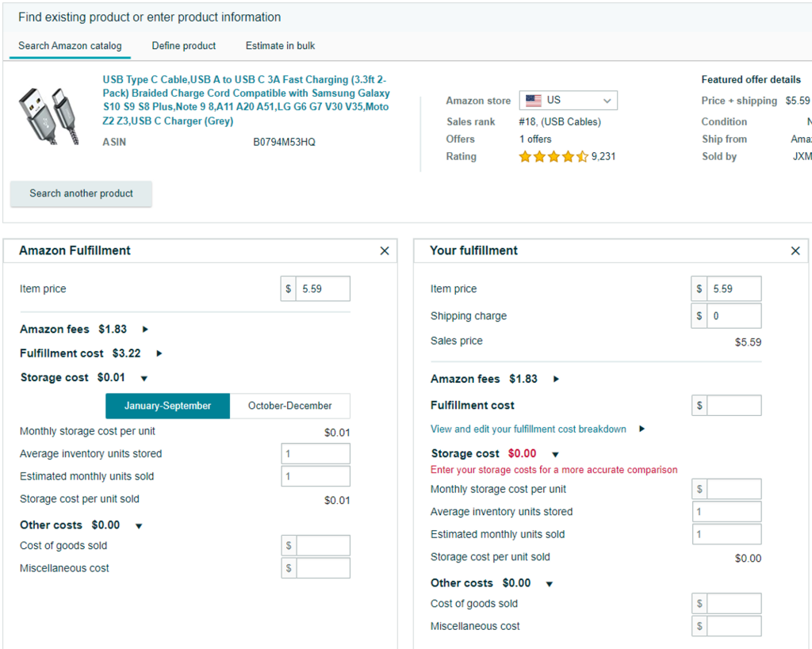Viewport: 812px width, 649px height.
Task: Click the 9,231 ratings count
Action: 603,156
